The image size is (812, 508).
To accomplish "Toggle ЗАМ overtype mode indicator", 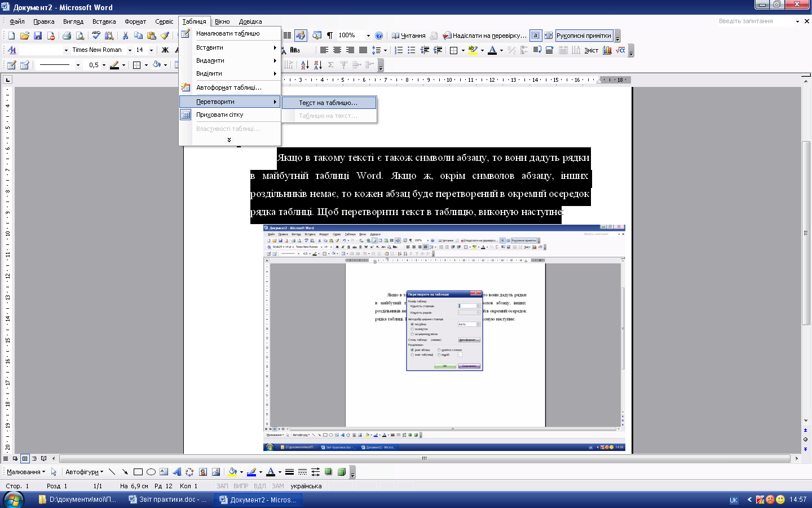I will click(278, 486).
